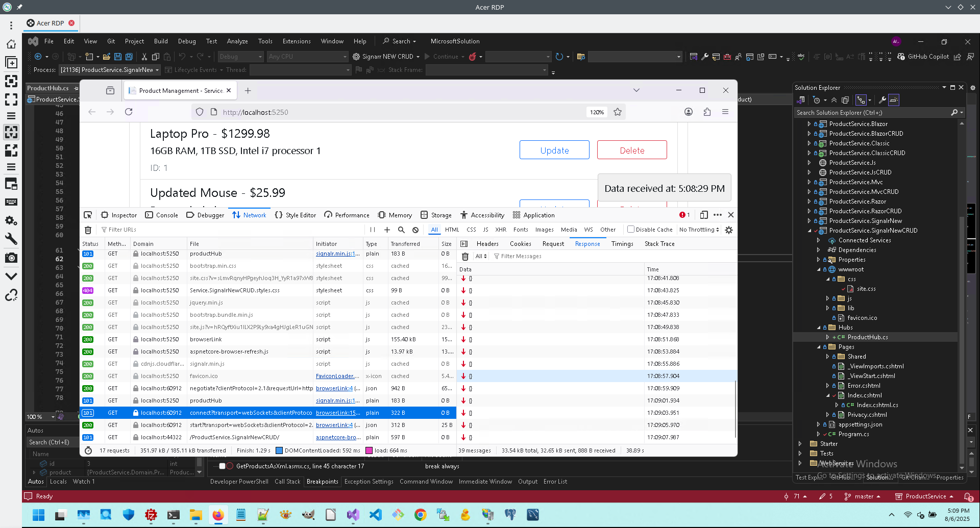Open a new Firefox tab with plus
Image resolution: width=980 pixels, height=528 pixels.
[x=248, y=91]
